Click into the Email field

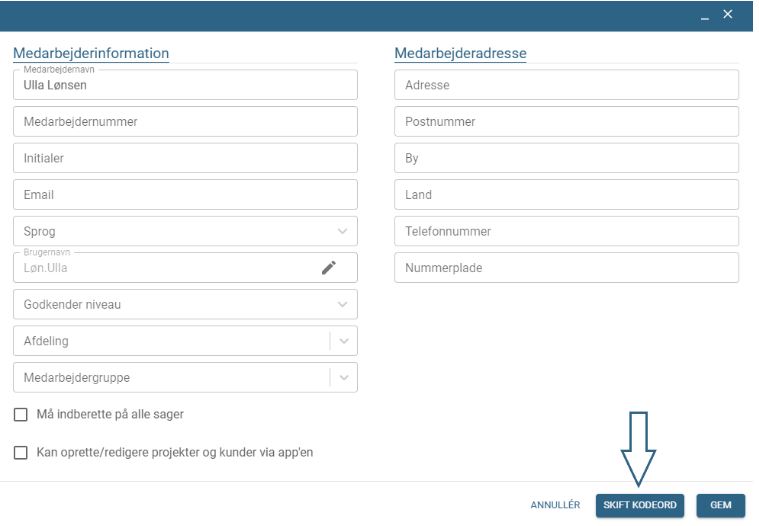pyautogui.click(x=185, y=194)
